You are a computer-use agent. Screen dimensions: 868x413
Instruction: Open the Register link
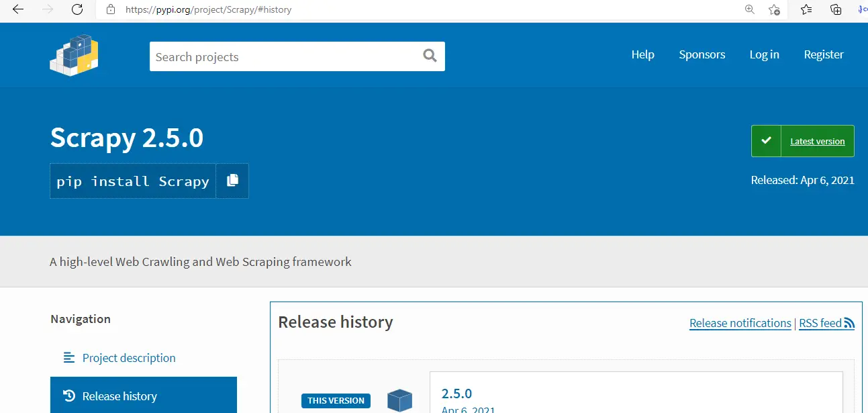824,54
